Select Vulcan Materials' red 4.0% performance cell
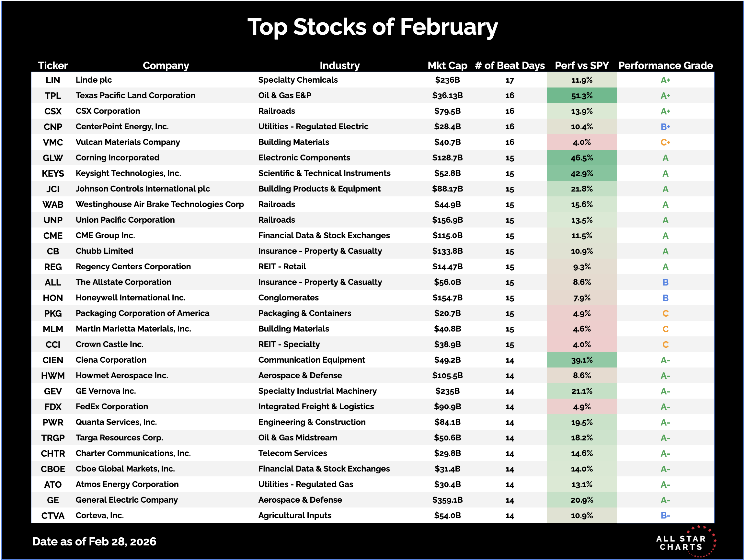The height and width of the screenshot is (560, 745). coord(582,142)
